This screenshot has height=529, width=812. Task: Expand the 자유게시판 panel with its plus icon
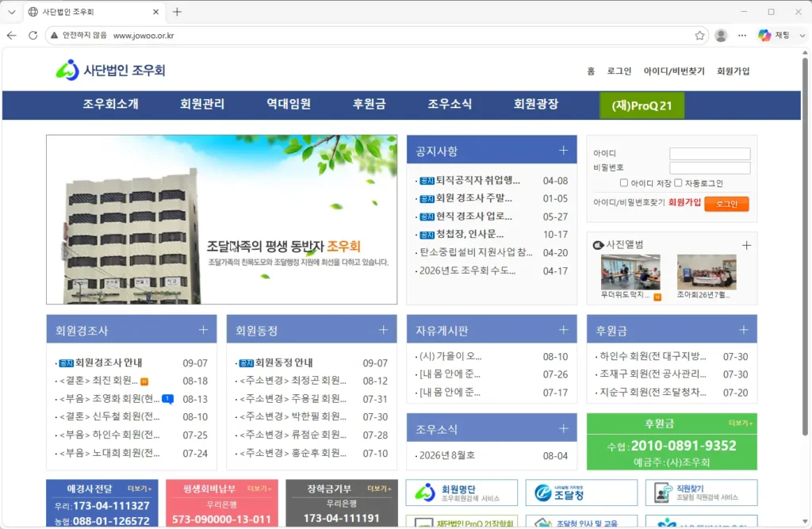(564, 329)
